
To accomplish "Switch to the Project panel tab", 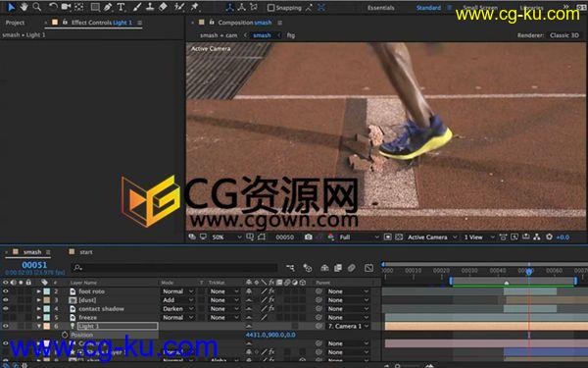I will (x=15, y=23).
